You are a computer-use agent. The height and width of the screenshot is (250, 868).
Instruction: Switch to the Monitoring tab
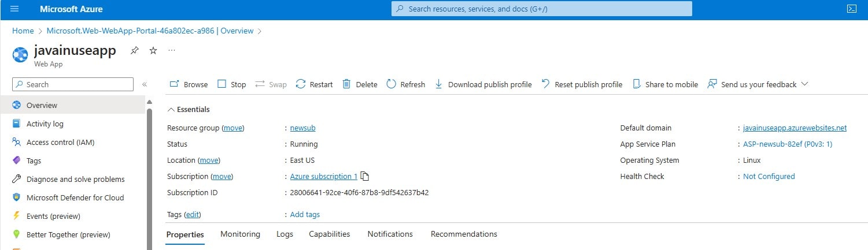[240, 234]
